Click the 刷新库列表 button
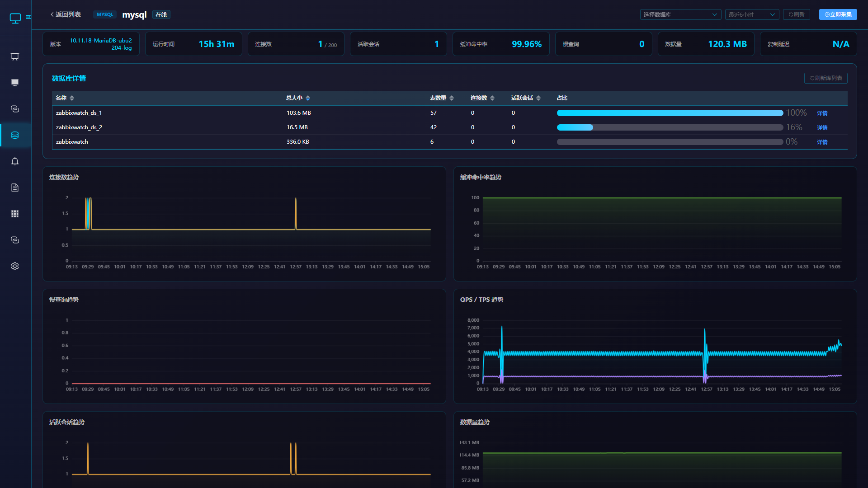This screenshot has width=868, height=488. click(x=826, y=78)
